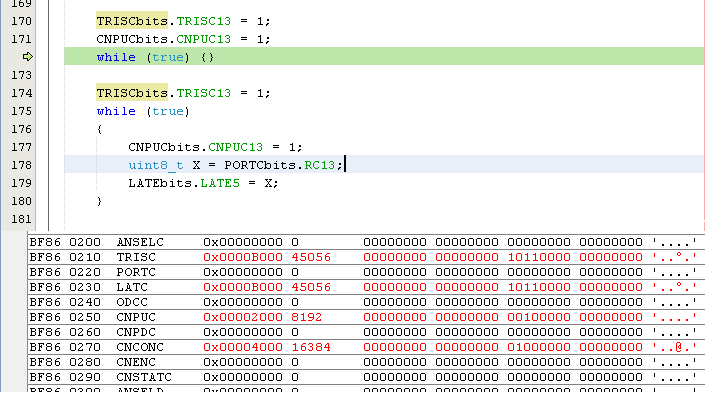Click CNPUC13 on line 177

coord(236,147)
